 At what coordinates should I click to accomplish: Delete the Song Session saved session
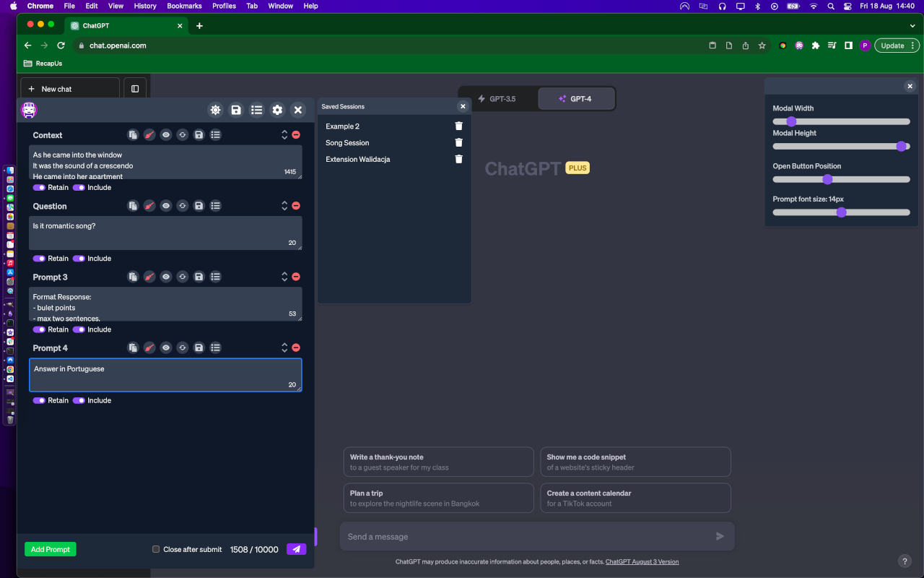(458, 142)
